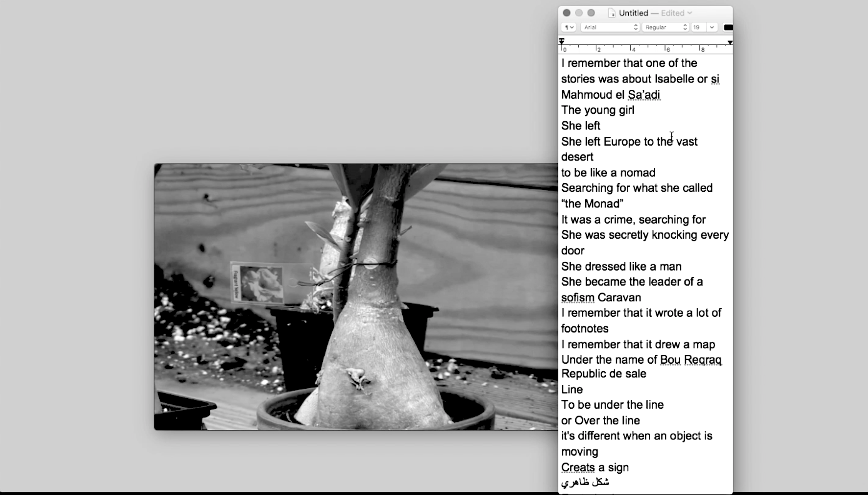Click the line "to be like a nomad"

click(608, 172)
